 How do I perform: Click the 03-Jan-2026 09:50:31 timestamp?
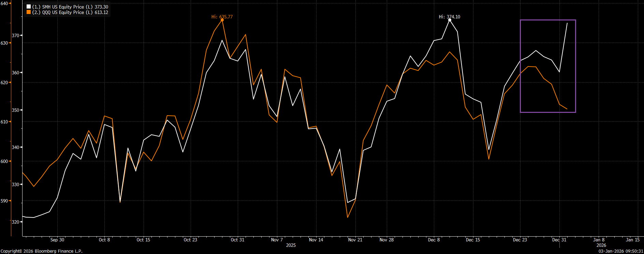pyautogui.click(x=621, y=251)
